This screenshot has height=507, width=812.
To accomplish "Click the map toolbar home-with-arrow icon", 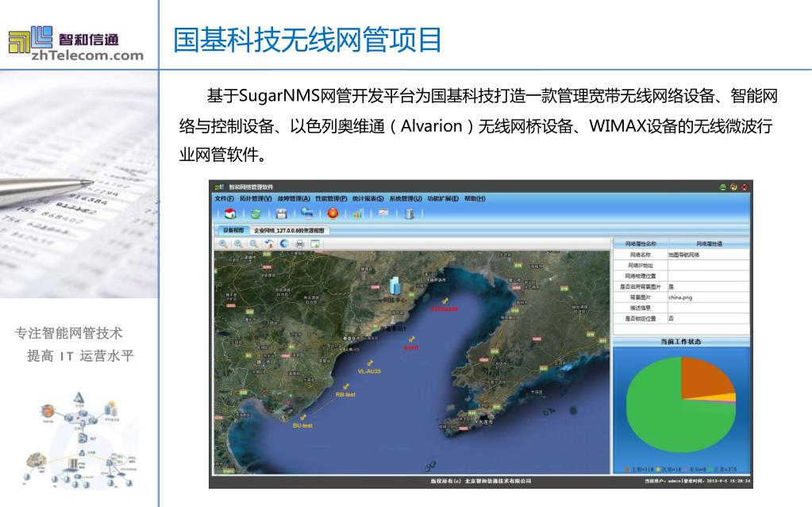I will 269,244.
